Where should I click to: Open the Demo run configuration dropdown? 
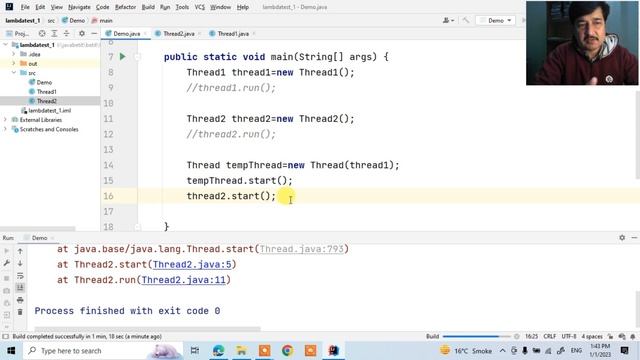click(496, 20)
